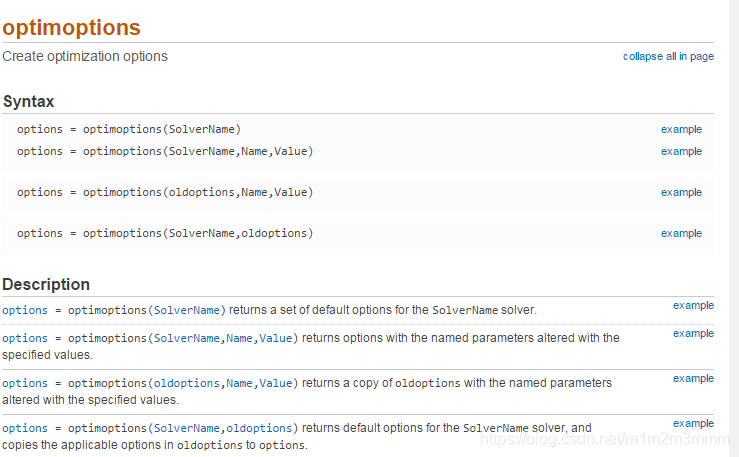Image resolution: width=739 pixels, height=457 pixels.
Task: Click "SolverName" argument link in first description row
Action: [187, 311]
